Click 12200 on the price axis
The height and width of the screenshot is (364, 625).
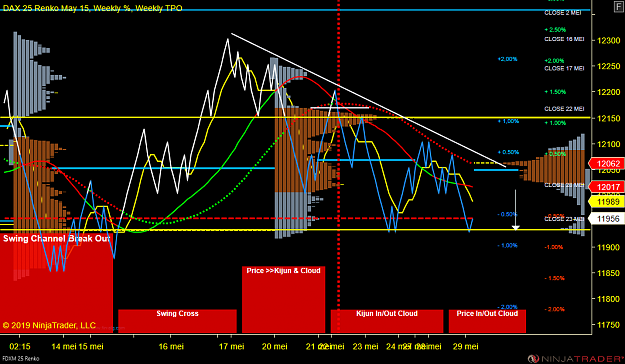point(609,92)
